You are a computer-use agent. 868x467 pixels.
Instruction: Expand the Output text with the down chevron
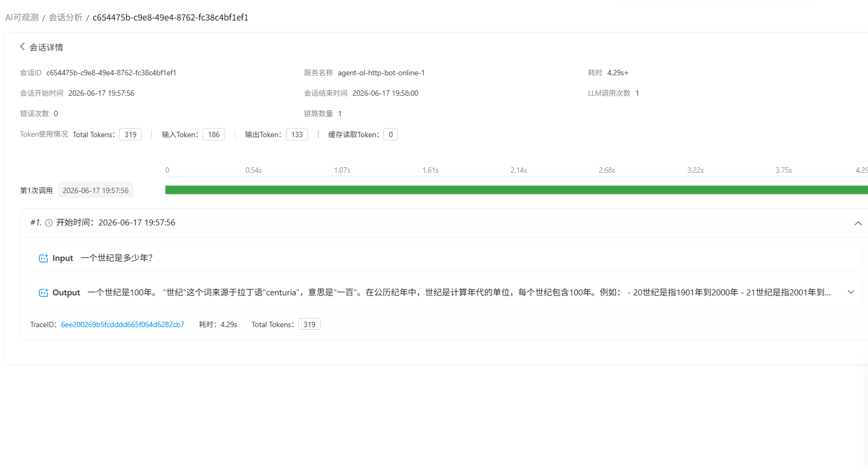point(851,292)
